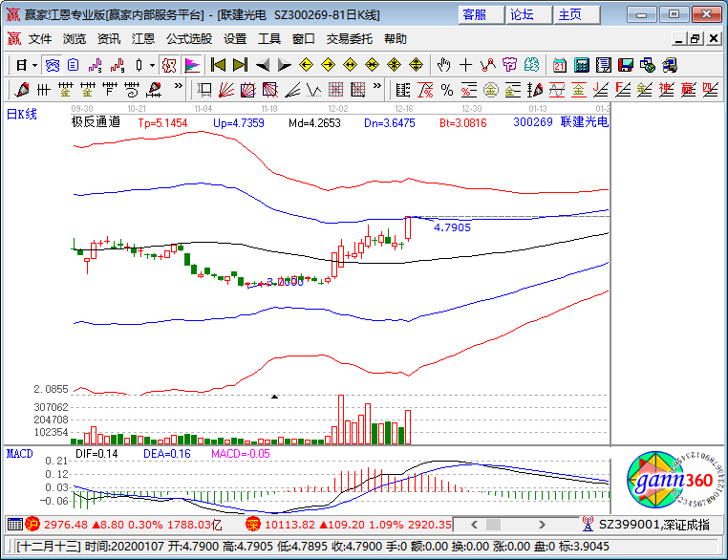This screenshot has width=728, height=560.
Task: Select the zigzag points line tool
Action: pyautogui.click(x=488, y=65)
